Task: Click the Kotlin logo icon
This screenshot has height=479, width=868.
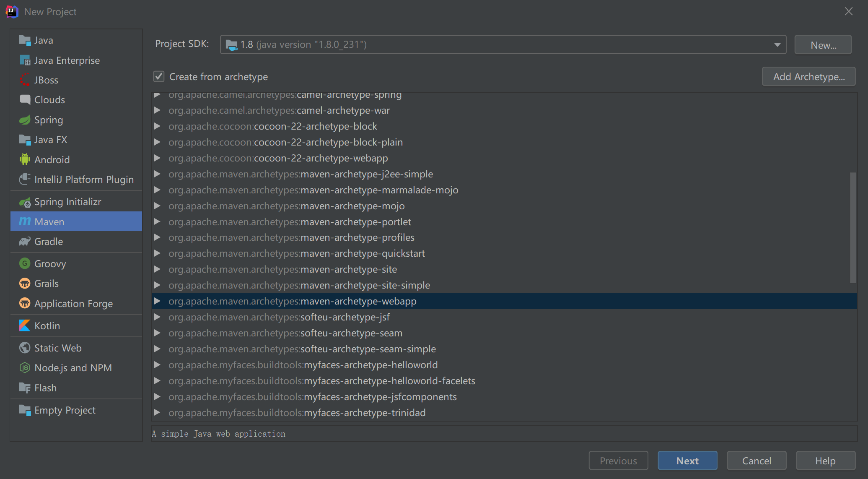Action: pos(25,325)
